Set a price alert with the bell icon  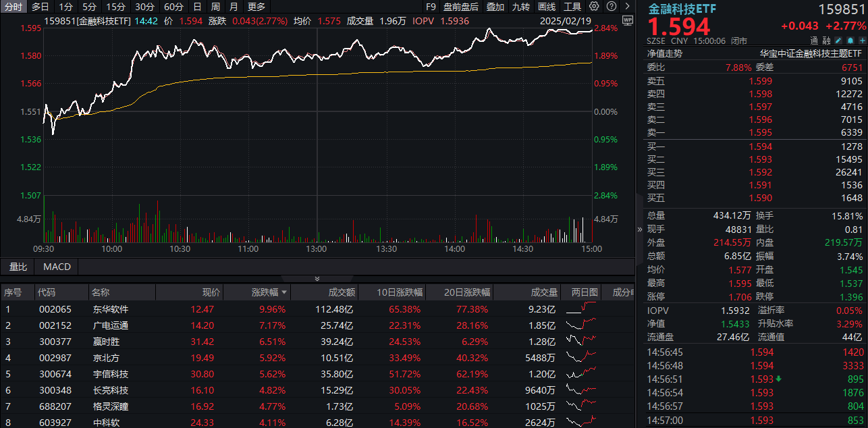point(850,41)
